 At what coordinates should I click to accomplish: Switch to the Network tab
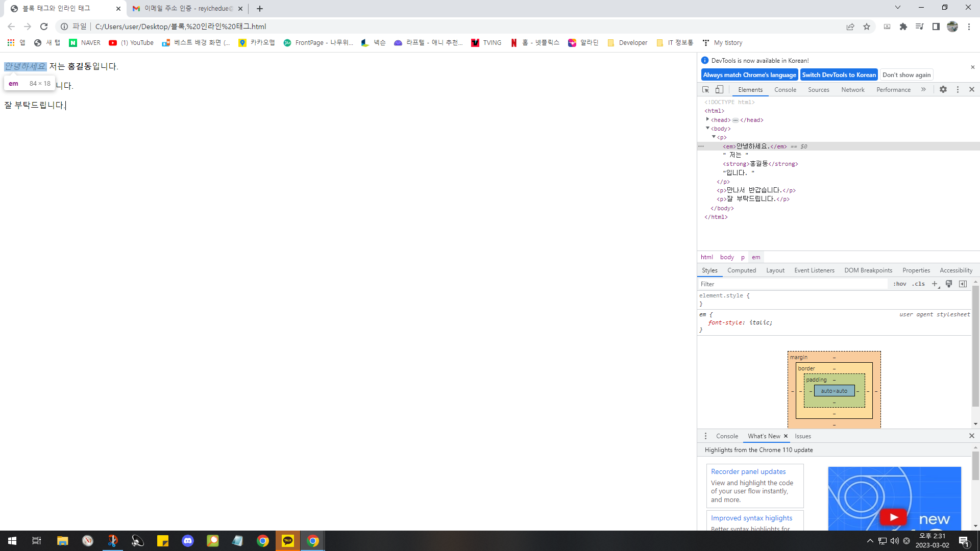(852, 90)
